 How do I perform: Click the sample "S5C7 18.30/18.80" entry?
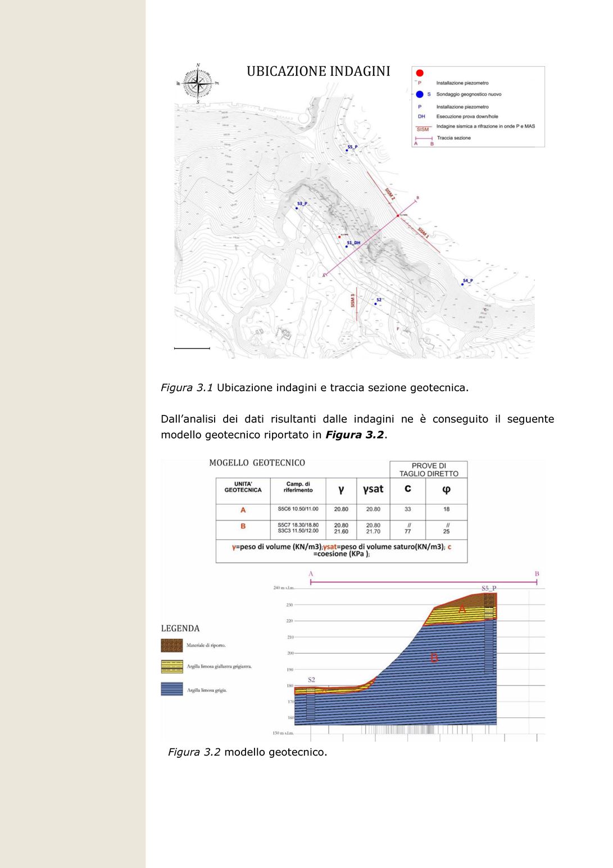tap(298, 525)
